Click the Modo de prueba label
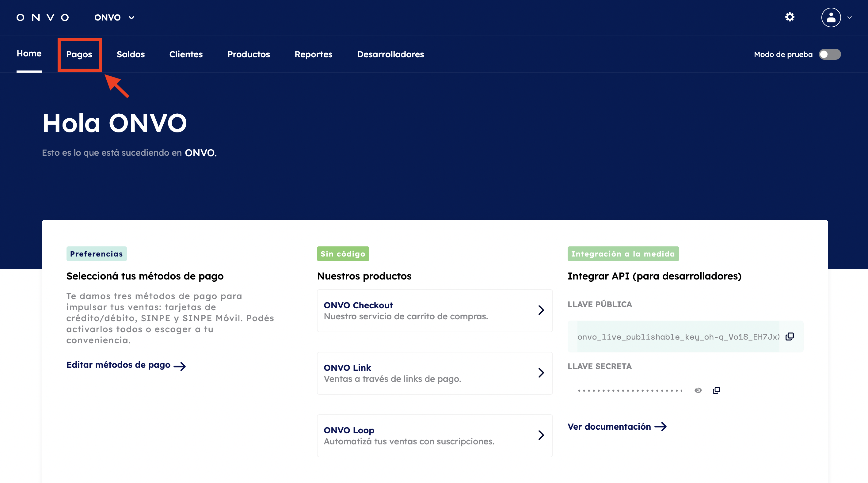868x483 pixels. [x=783, y=54]
